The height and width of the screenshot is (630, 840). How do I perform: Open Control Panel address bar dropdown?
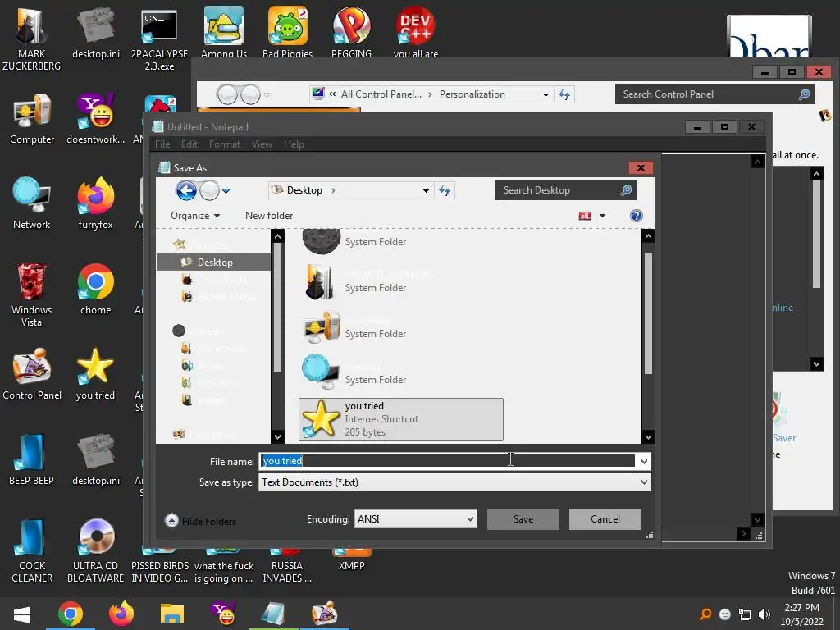point(546,95)
